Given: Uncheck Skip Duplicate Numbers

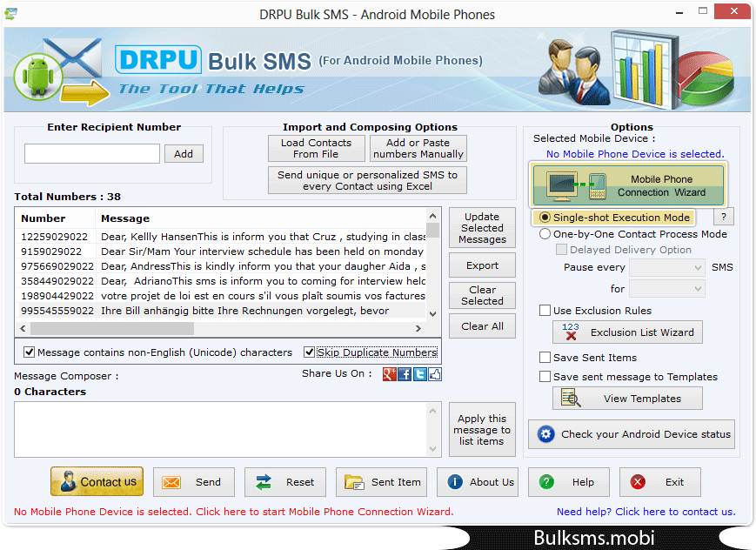Looking at the screenshot, I should [309, 352].
